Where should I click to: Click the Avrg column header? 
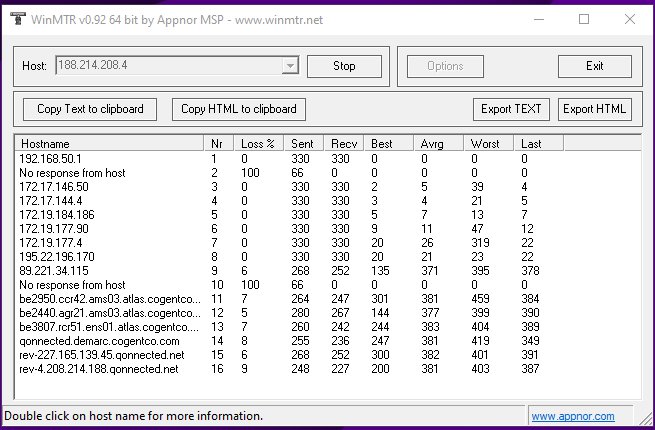coord(438,143)
